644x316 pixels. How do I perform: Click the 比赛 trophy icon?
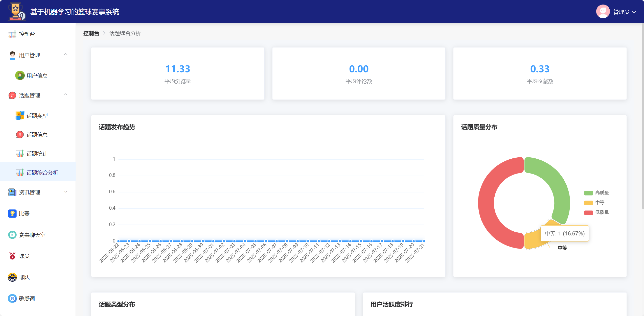12,214
